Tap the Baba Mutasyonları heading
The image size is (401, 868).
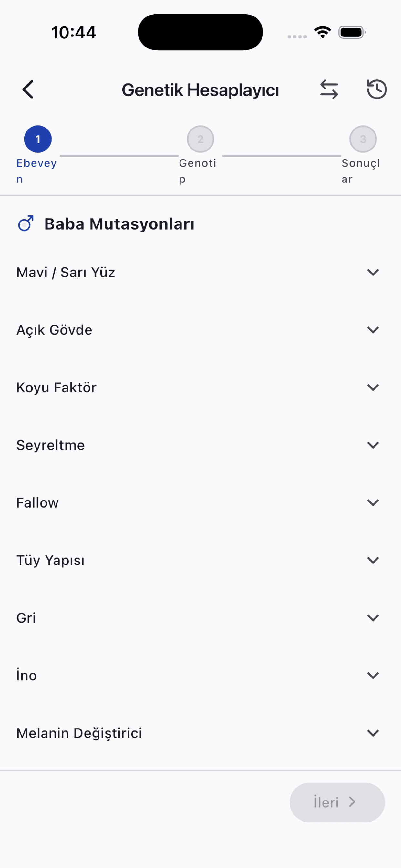[119, 224]
